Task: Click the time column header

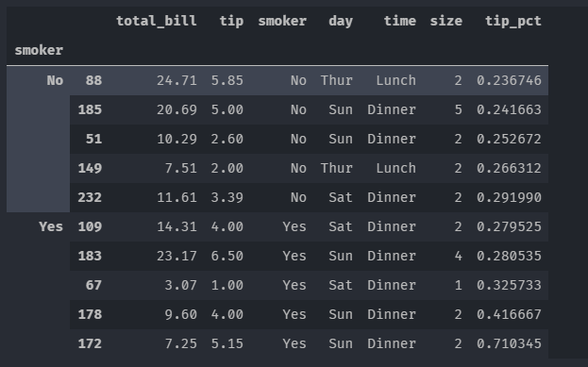Action: click(400, 21)
